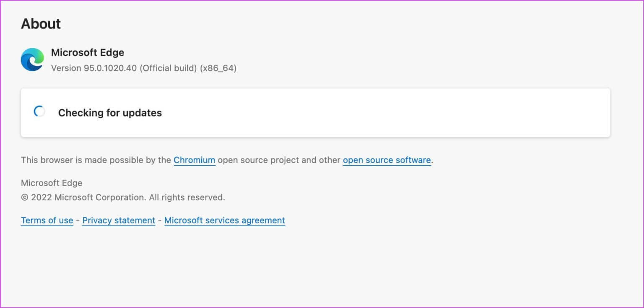
Task: Click the "(Official build)" text
Action: tap(168, 68)
